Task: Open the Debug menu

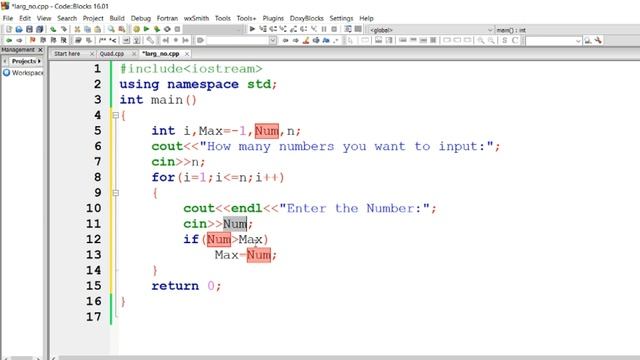Action: click(x=141, y=18)
